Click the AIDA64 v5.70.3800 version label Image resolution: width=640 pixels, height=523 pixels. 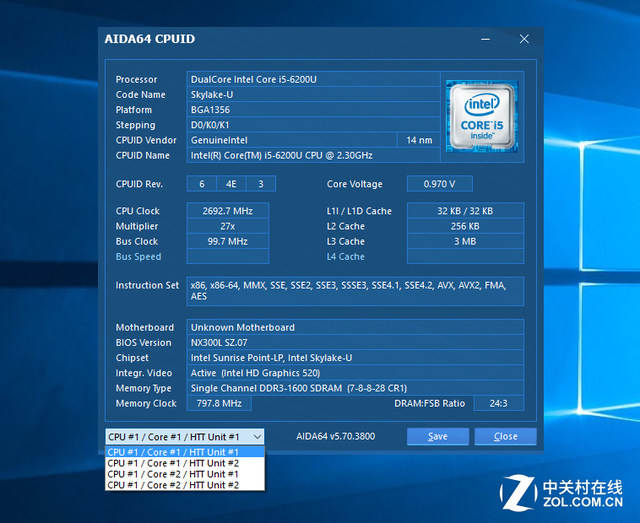click(x=336, y=436)
